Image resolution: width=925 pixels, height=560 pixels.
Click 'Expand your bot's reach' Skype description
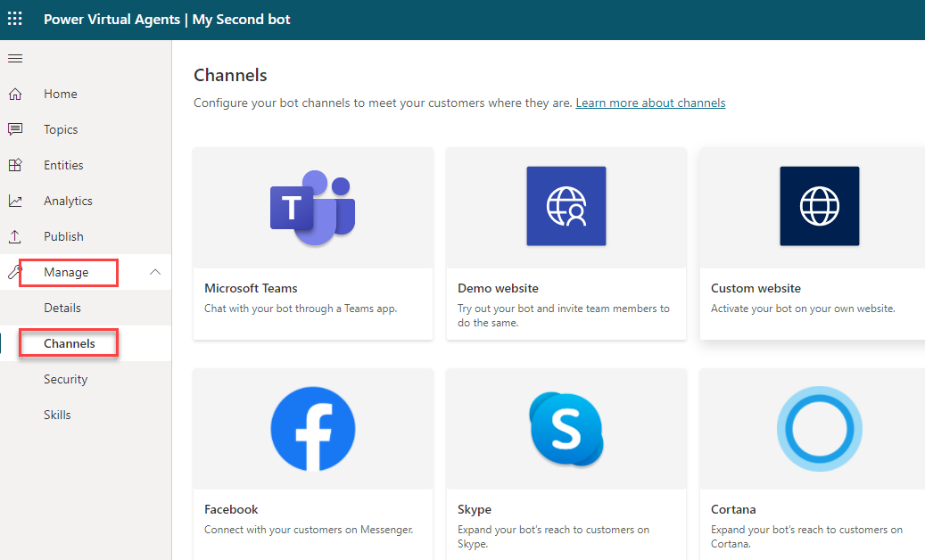click(553, 537)
